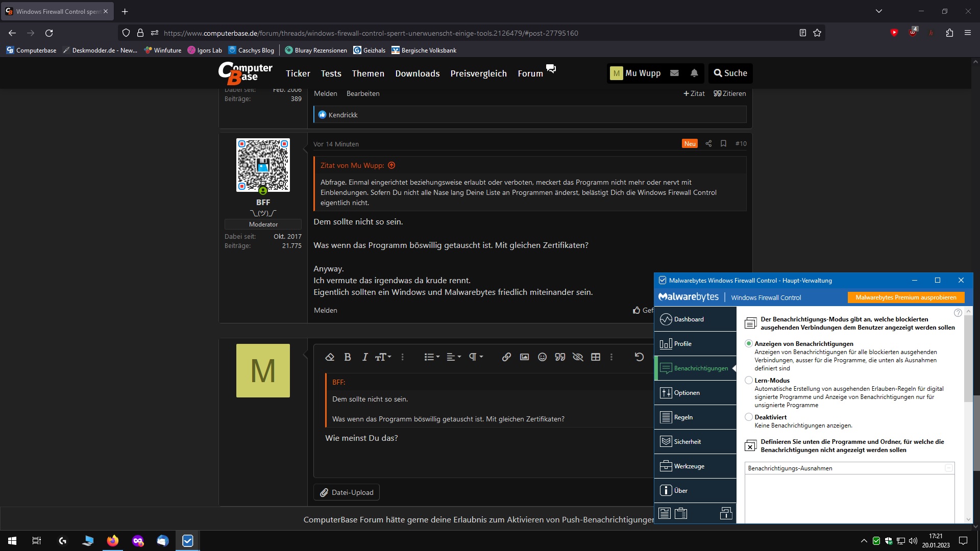The image size is (980, 551).
Task: Insert a table in the editor
Action: (596, 357)
